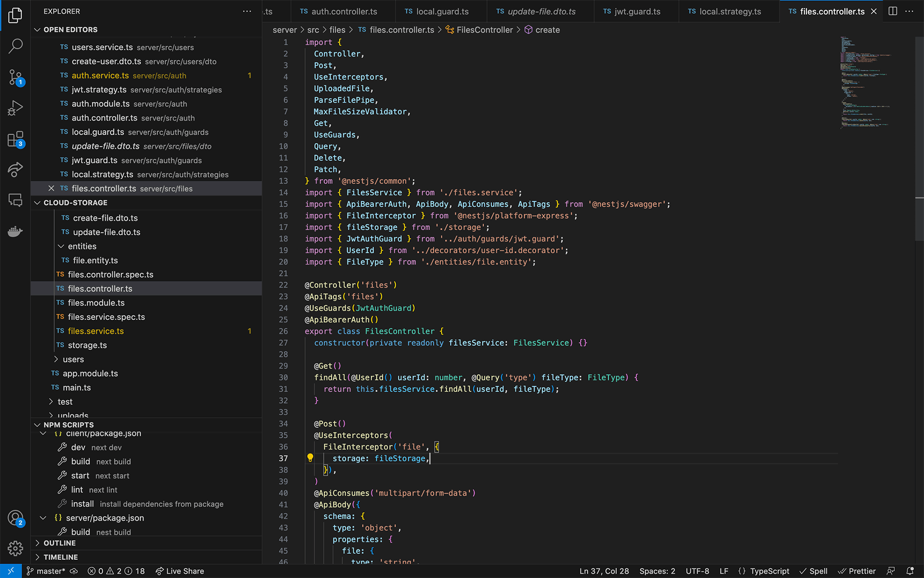
Task: Open the Remote Explorer icon
Action: coord(15,200)
